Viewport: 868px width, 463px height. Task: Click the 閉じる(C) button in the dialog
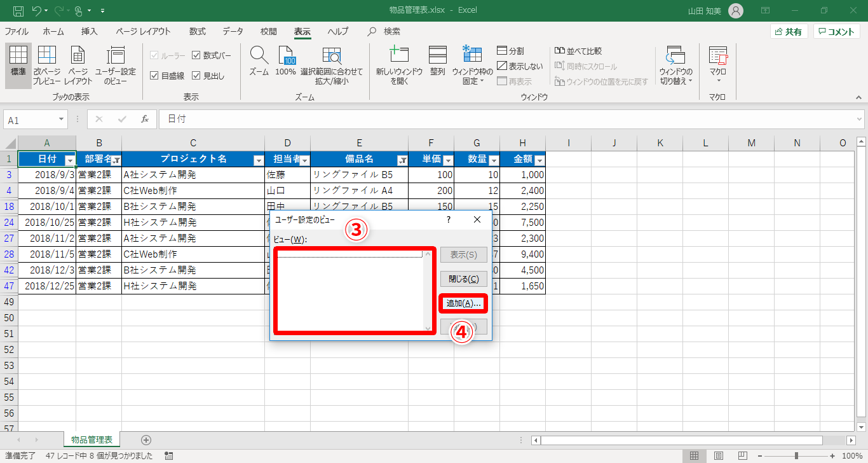pos(464,279)
